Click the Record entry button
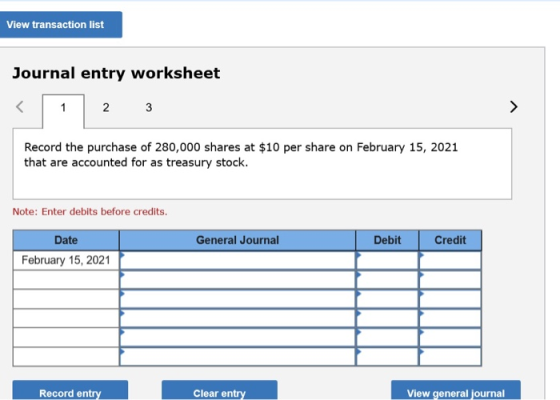Image resolution: width=560 pixels, height=400 pixels. 70,390
